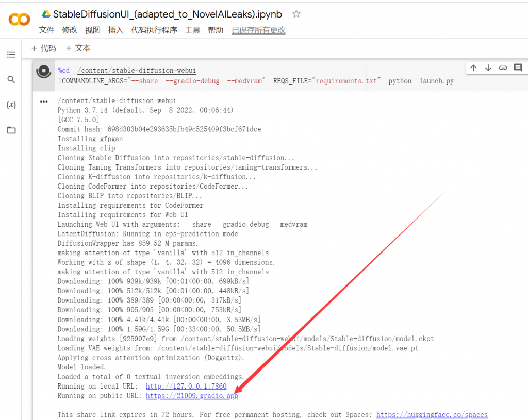Open the files folder panel
Image resolution: width=528 pixels, height=420 pixels.
pos(11,130)
